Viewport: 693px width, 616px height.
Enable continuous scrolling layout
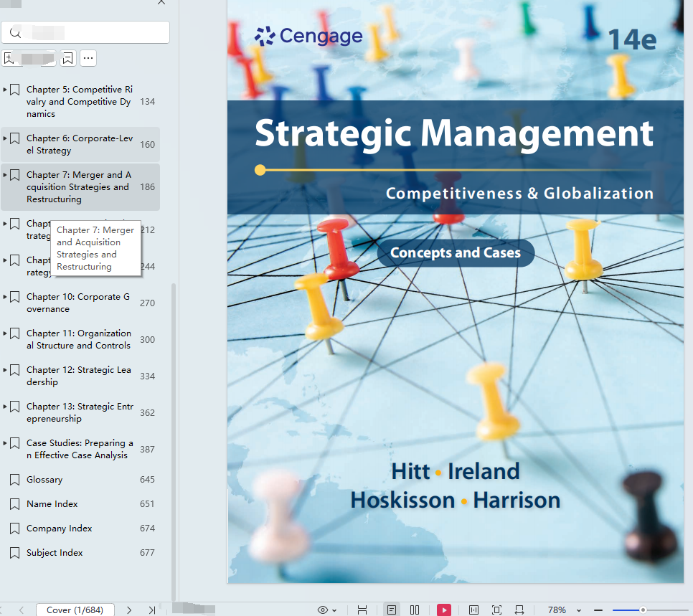362,610
